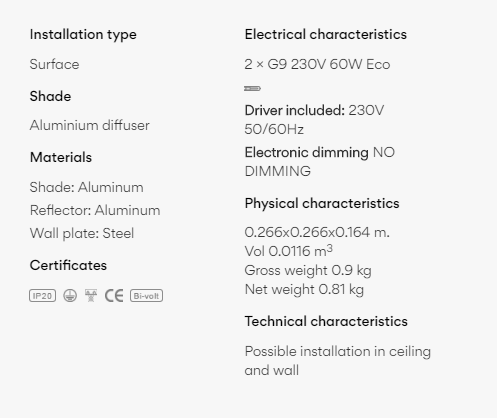The image size is (497, 418).
Task: Click the Technical characteristics heading
Action: point(326,321)
